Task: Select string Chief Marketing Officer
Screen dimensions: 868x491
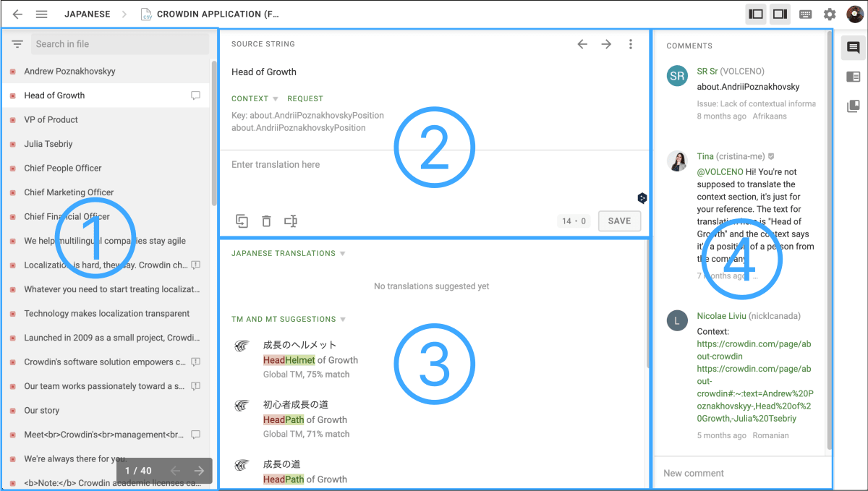Action: [x=106, y=192]
